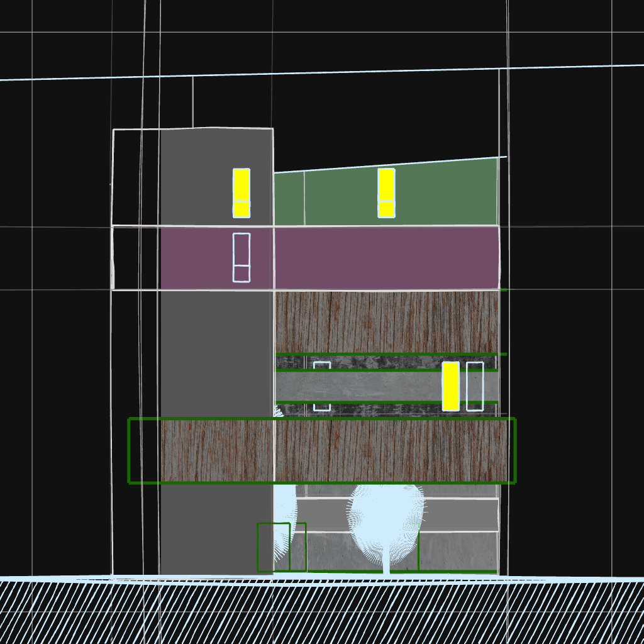The image size is (644, 644).
Task: Click the yellow window on the green roof section
Action: point(386,192)
